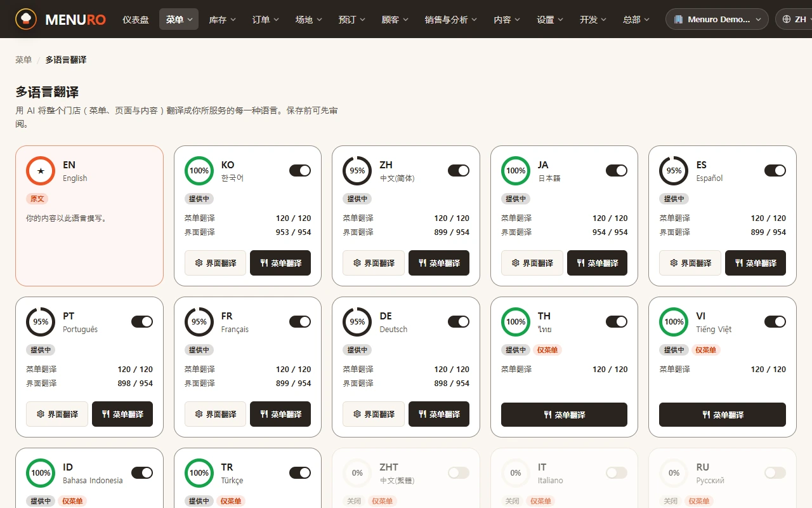Screen dimensions: 812x508
Task: Click the fork-knife icon on JA 菜单翻译 button
Action: point(581,263)
